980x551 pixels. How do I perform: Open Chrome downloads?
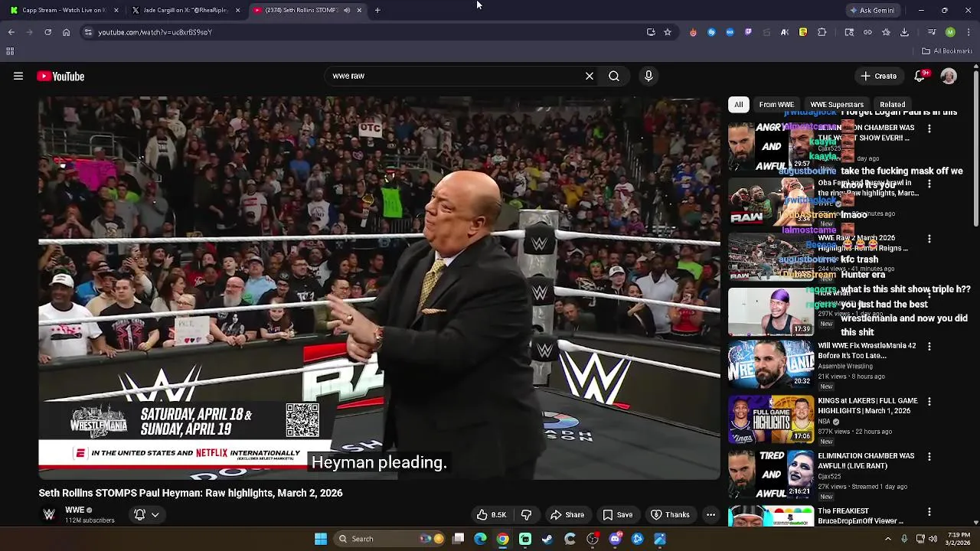pyautogui.click(x=904, y=32)
